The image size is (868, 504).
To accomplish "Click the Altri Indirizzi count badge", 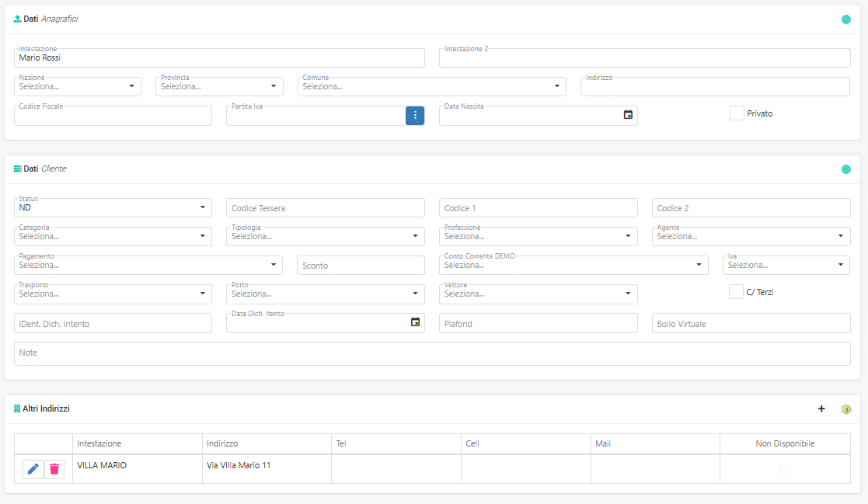I will click(846, 409).
